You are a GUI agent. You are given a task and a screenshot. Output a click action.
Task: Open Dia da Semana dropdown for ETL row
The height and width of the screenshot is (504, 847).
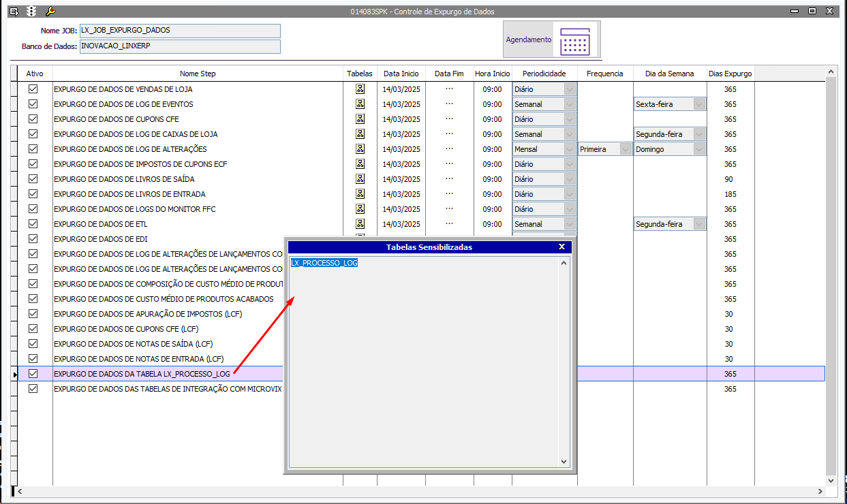699,224
